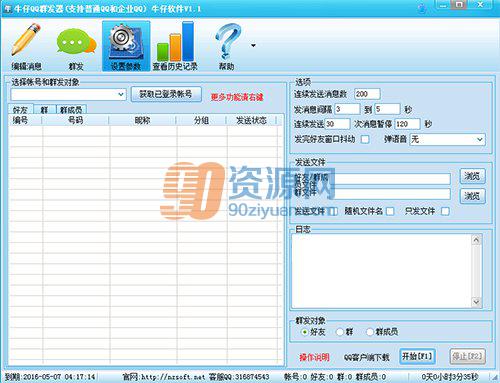This screenshot has width=500, height=383.
Task: Expand the 弹语音 dropdown
Action: 447,139
